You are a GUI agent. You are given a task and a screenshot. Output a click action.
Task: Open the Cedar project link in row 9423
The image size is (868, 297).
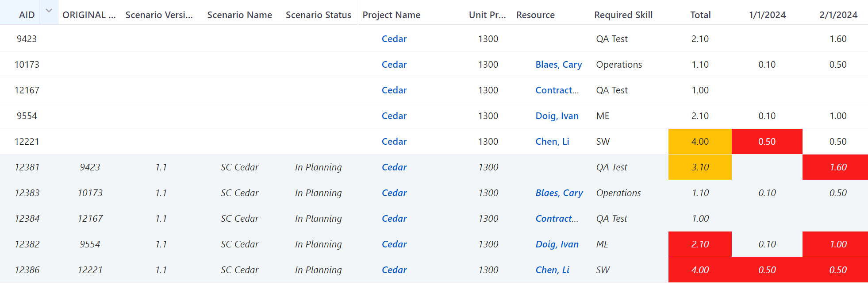coord(394,39)
